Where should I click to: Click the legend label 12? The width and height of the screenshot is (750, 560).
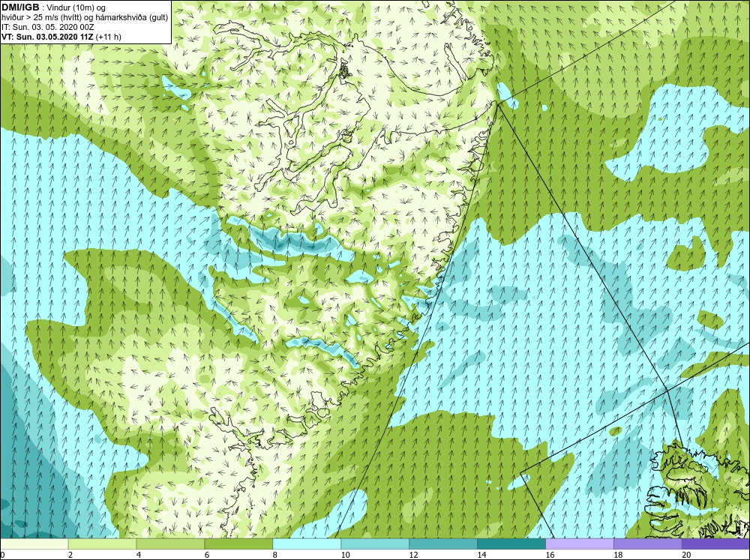tap(414, 555)
